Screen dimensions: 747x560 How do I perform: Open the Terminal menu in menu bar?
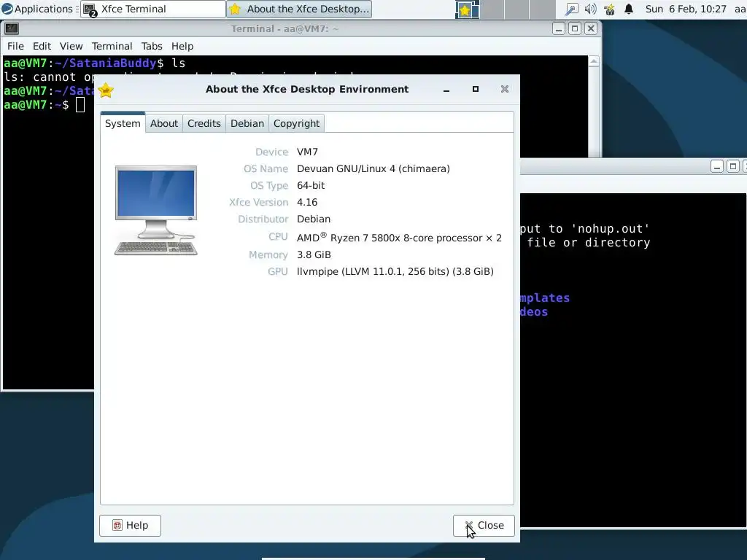point(112,46)
